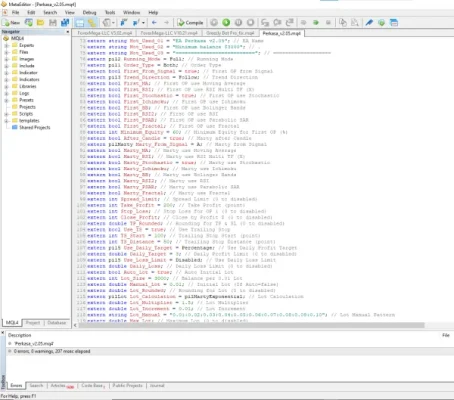Screen dimensions: 454x400
Task: Click the Open folder icon in the toolbar
Action: click(x=40, y=23)
